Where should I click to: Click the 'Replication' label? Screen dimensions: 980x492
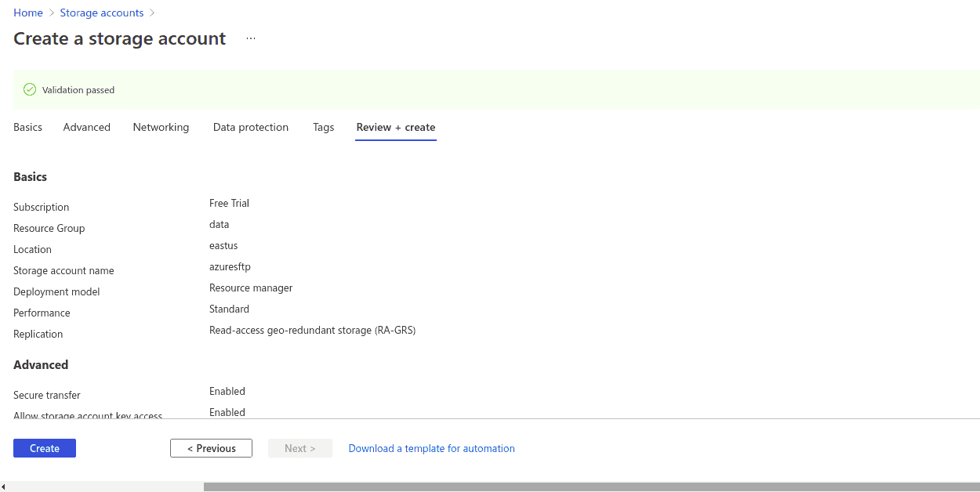click(x=38, y=334)
